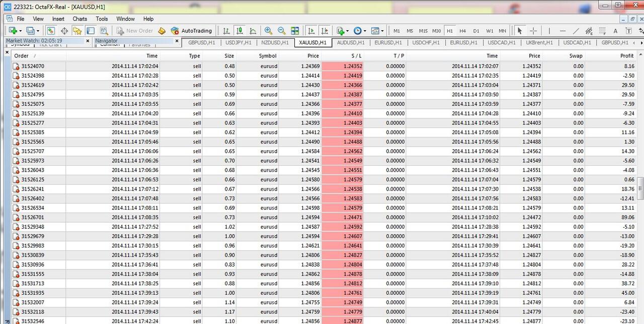The width and height of the screenshot is (644, 324).
Task: Select the trendline drawing tool
Action: 576,31
